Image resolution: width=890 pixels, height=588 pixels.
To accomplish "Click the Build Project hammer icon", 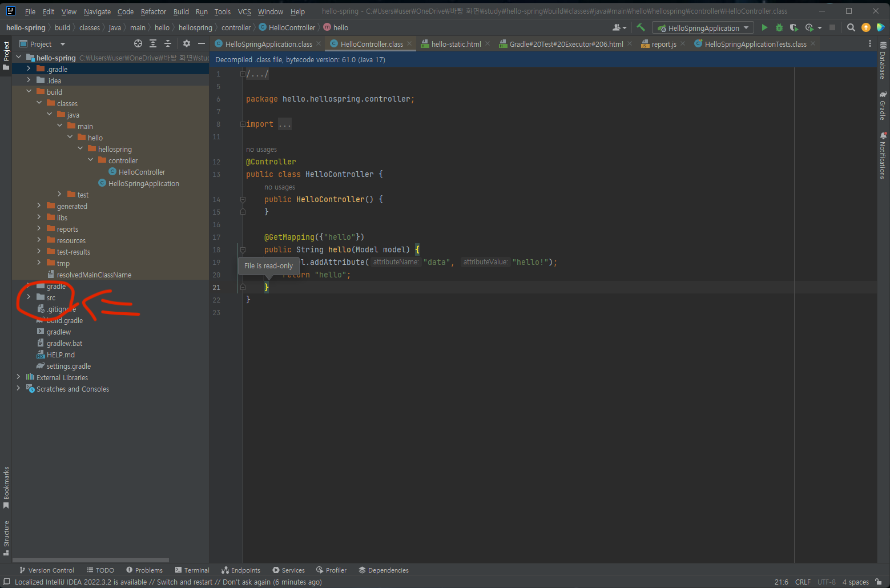I will pyautogui.click(x=641, y=27).
